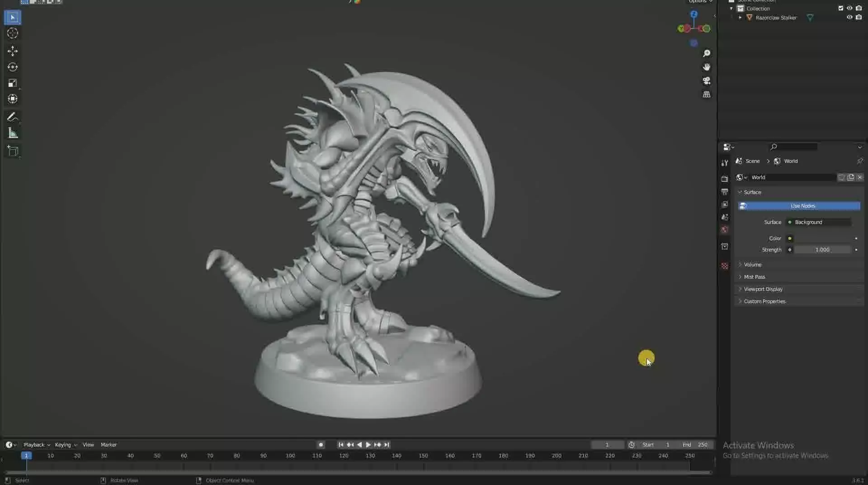
Task: Open the timeline editor type dropdown
Action: (11, 445)
